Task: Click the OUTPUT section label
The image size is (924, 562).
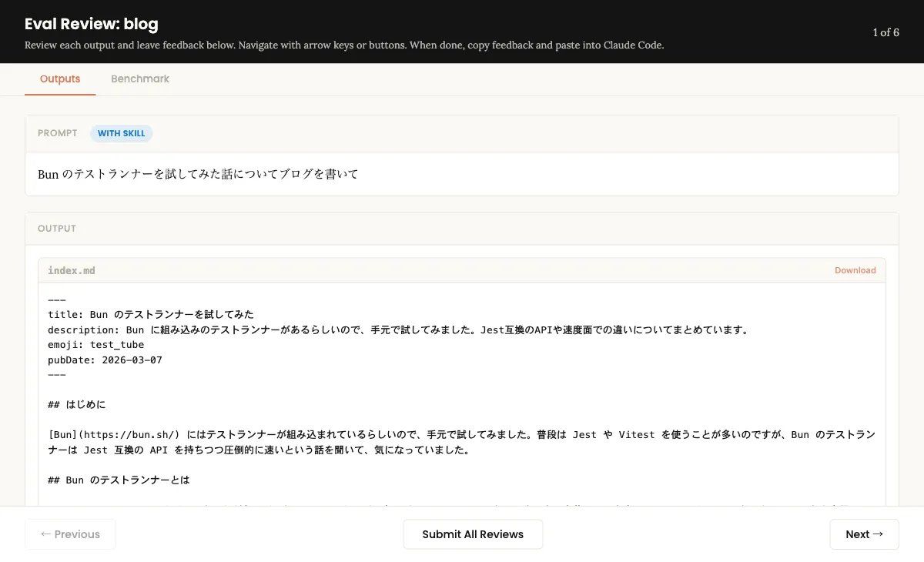Action: coord(57,229)
